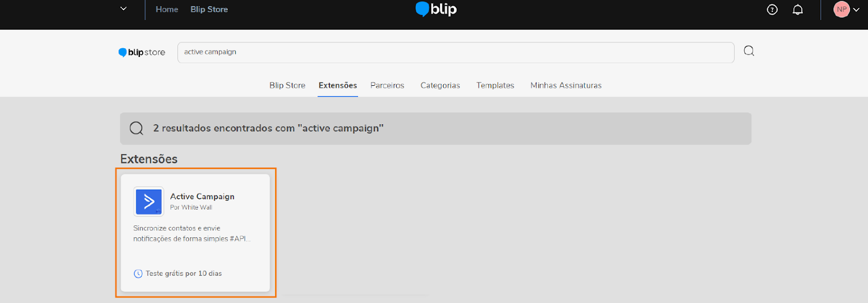Select the Templates tab
The width and height of the screenshot is (868, 303).
click(495, 85)
